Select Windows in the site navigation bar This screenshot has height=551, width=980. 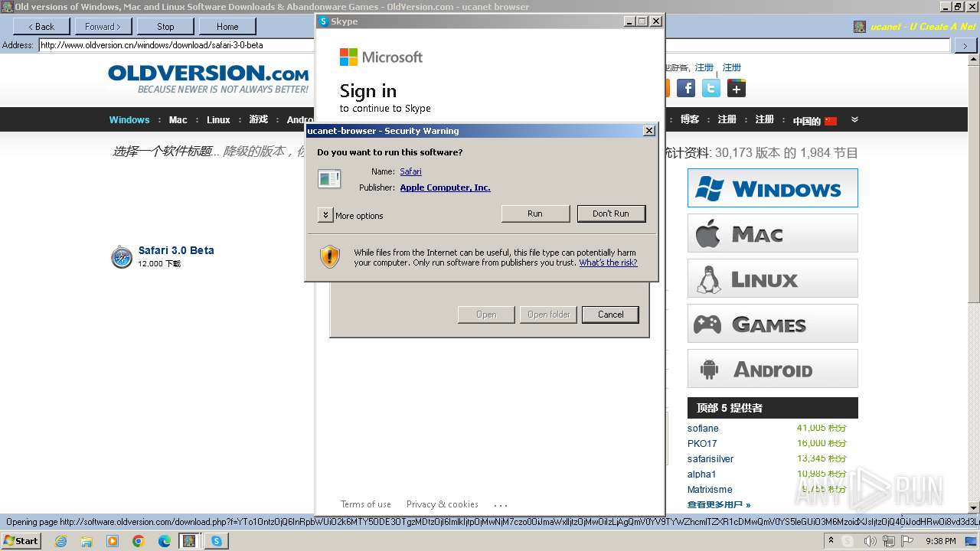click(x=129, y=119)
